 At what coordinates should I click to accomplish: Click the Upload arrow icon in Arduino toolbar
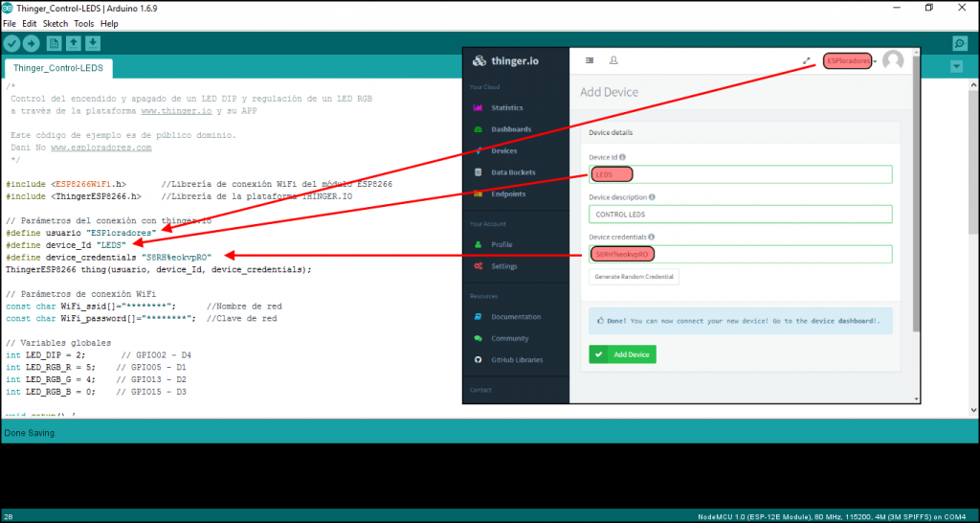pos(32,43)
